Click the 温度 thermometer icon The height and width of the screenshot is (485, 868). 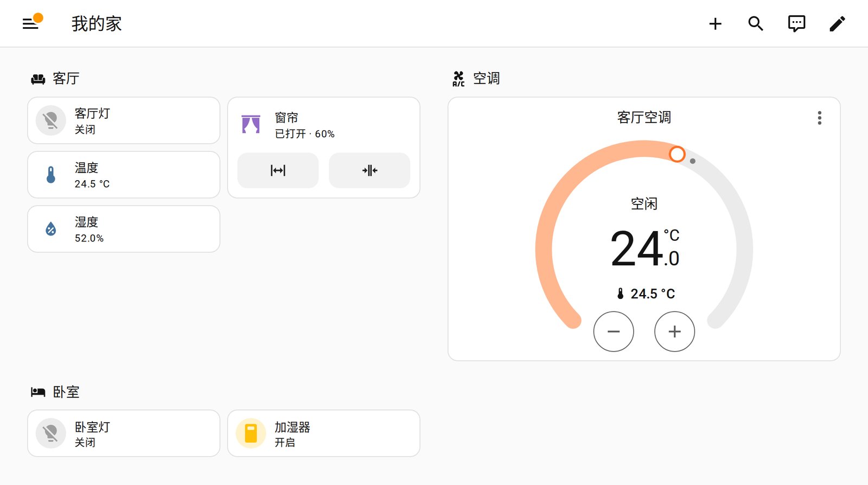[x=51, y=175]
